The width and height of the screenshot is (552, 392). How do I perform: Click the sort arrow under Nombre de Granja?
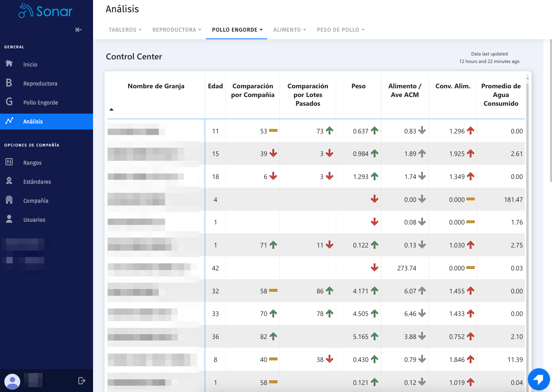111,109
